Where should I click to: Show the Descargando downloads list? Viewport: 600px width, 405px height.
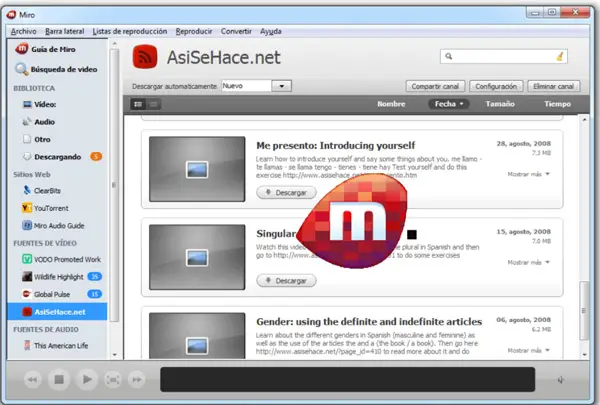52,157
